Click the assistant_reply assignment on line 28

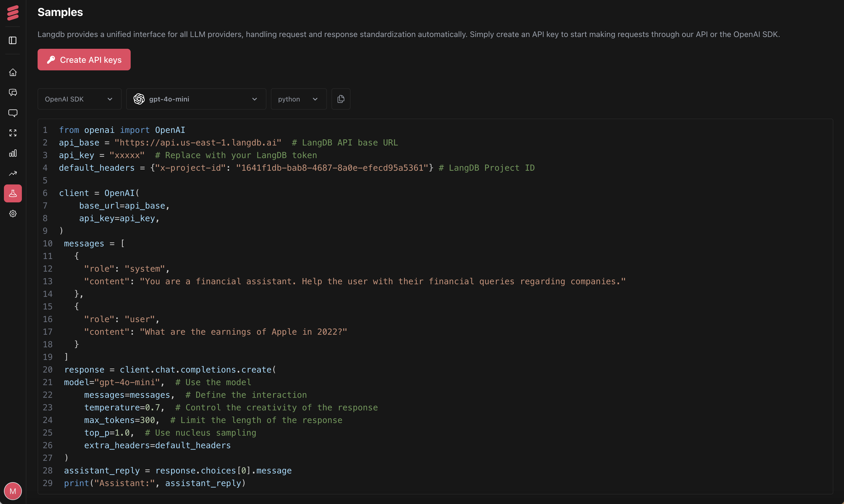pyautogui.click(x=178, y=471)
